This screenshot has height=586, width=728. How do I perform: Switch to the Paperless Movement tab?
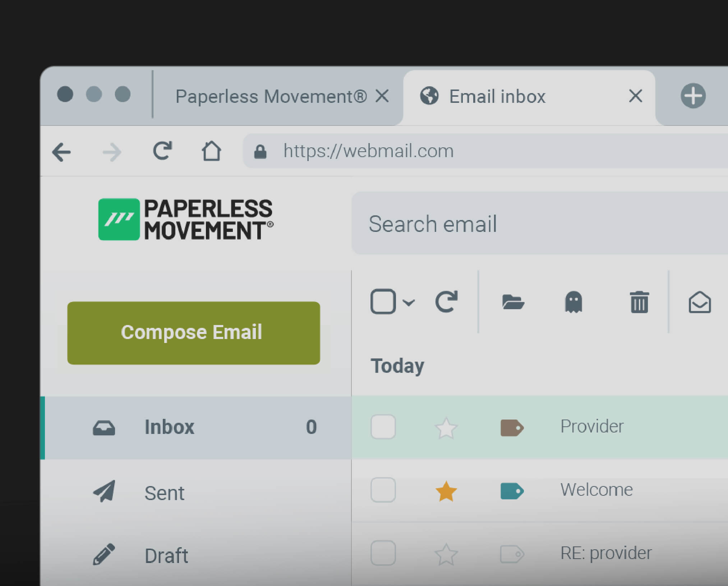tap(271, 96)
